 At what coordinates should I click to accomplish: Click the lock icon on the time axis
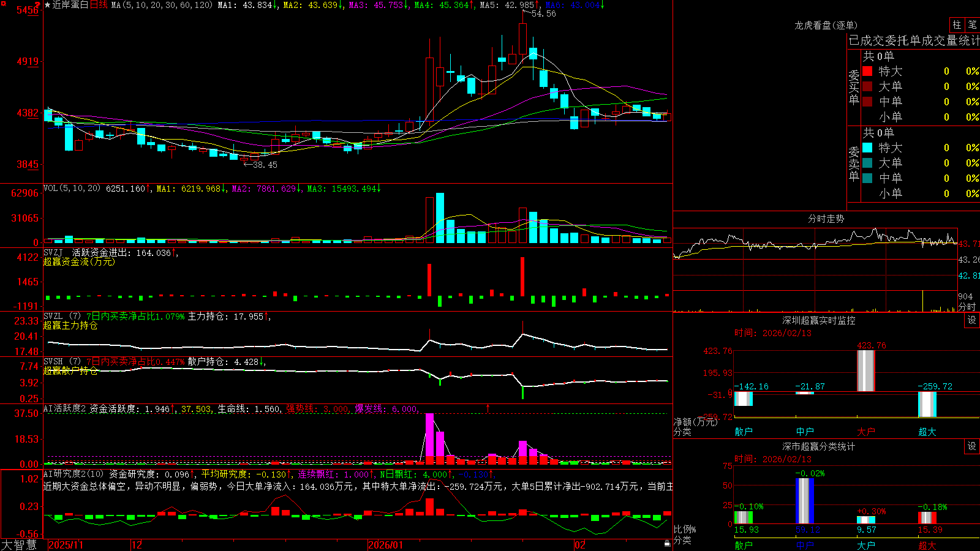point(667,544)
